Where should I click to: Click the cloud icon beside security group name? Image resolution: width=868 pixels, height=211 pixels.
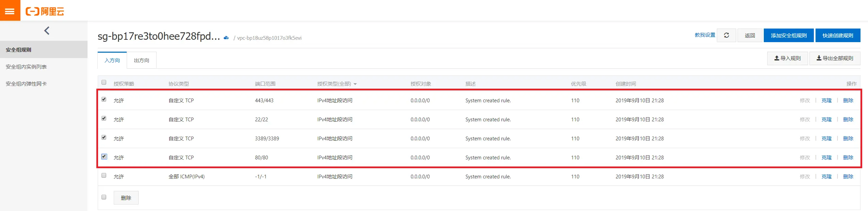pyautogui.click(x=226, y=38)
